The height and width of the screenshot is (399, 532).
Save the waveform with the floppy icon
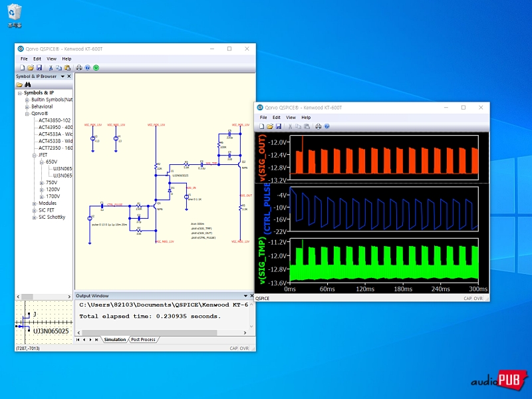point(278,126)
